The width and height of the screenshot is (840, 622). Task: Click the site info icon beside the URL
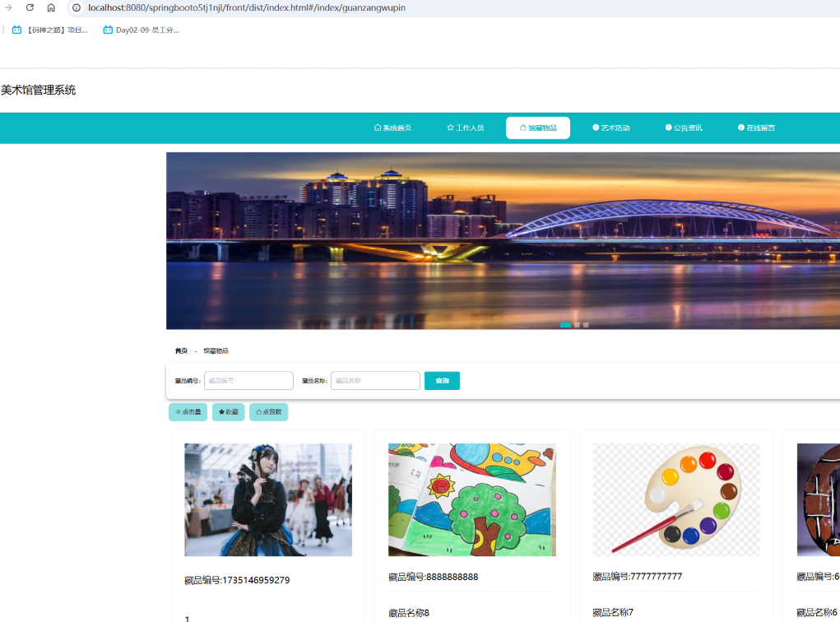[x=77, y=7]
